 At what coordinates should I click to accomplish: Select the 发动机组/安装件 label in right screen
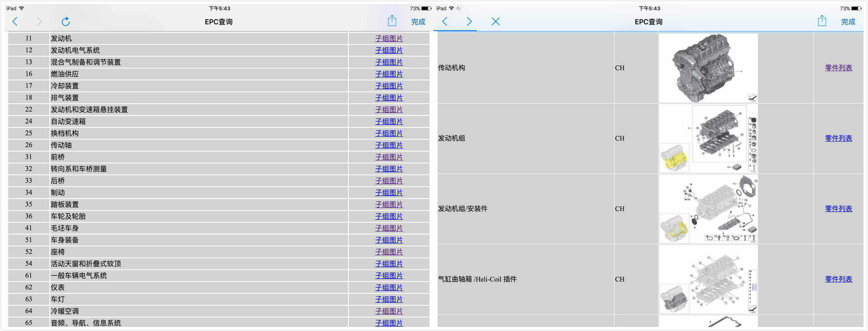[463, 209]
